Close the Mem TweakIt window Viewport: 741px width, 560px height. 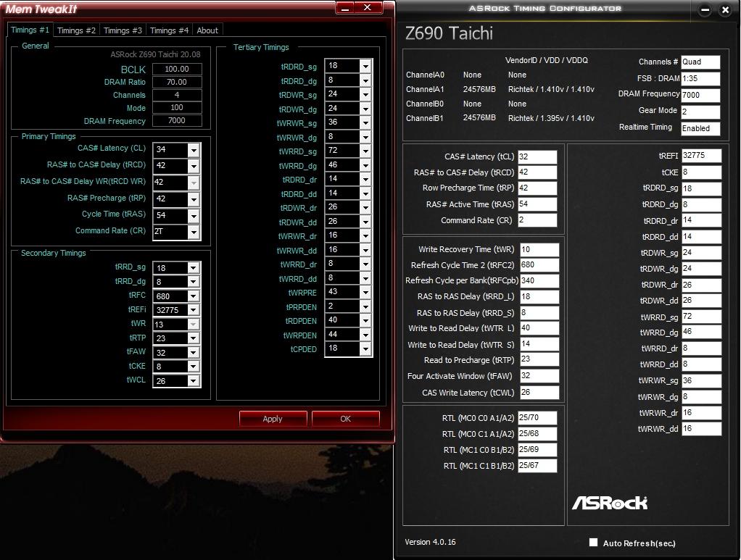(x=368, y=8)
